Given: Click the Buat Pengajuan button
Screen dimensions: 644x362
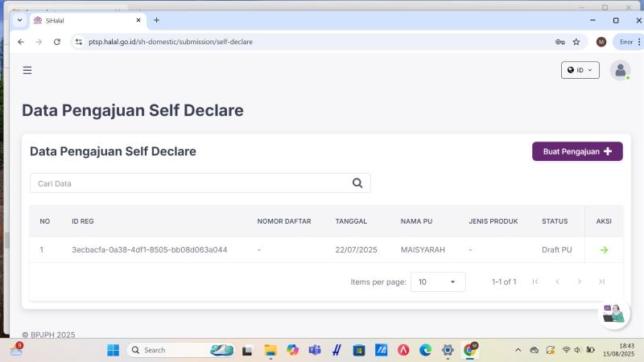Looking at the screenshot, I should click(x=577, y=151).
